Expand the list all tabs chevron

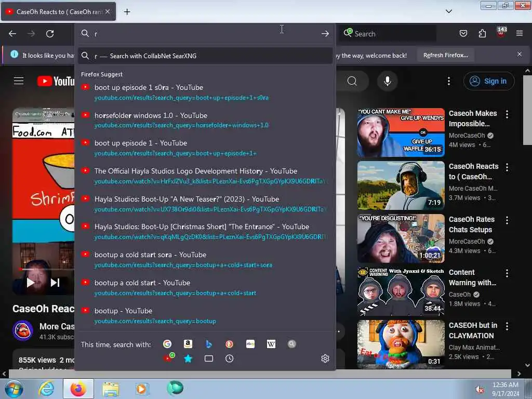pyautogui.click(x=449, y=11)
